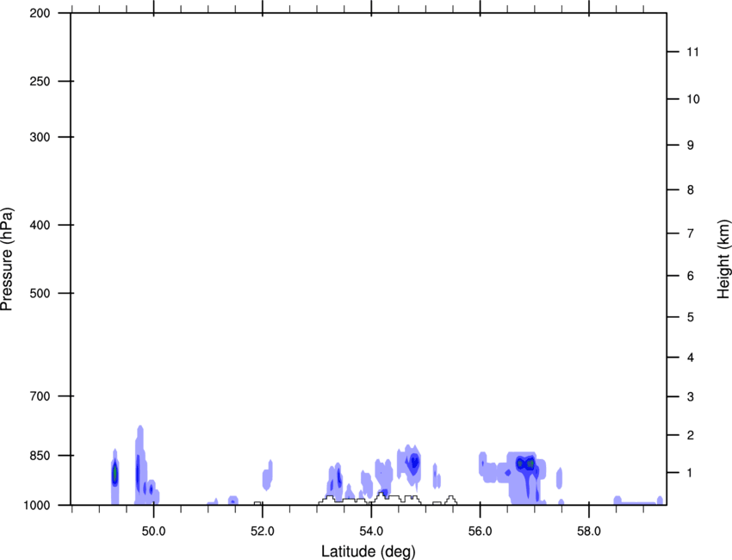
Task: Click the 2 km height label
Action: [x=691, y=435]
